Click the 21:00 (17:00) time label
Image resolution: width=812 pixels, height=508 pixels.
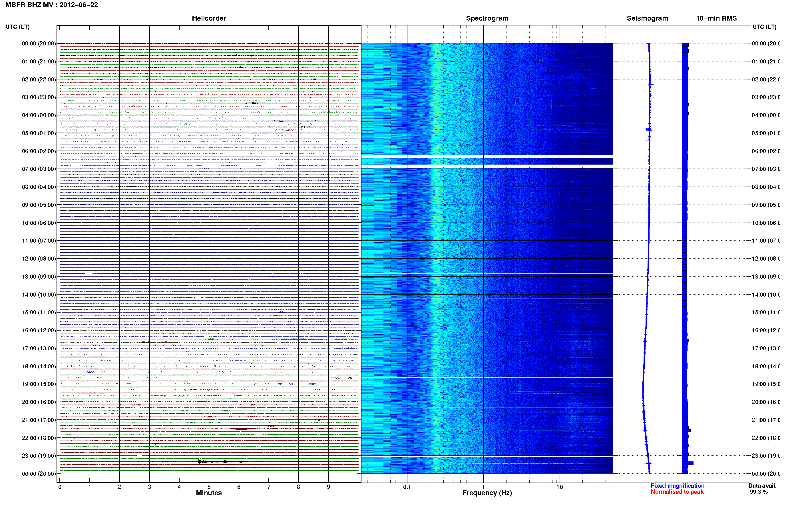pos(39,420)
